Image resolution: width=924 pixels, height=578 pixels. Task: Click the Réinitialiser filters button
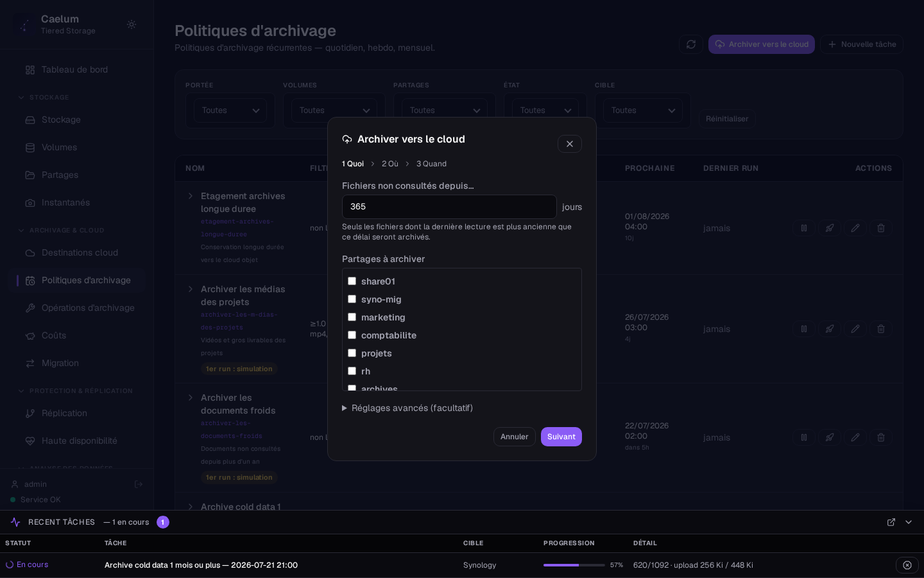point(727,119)
